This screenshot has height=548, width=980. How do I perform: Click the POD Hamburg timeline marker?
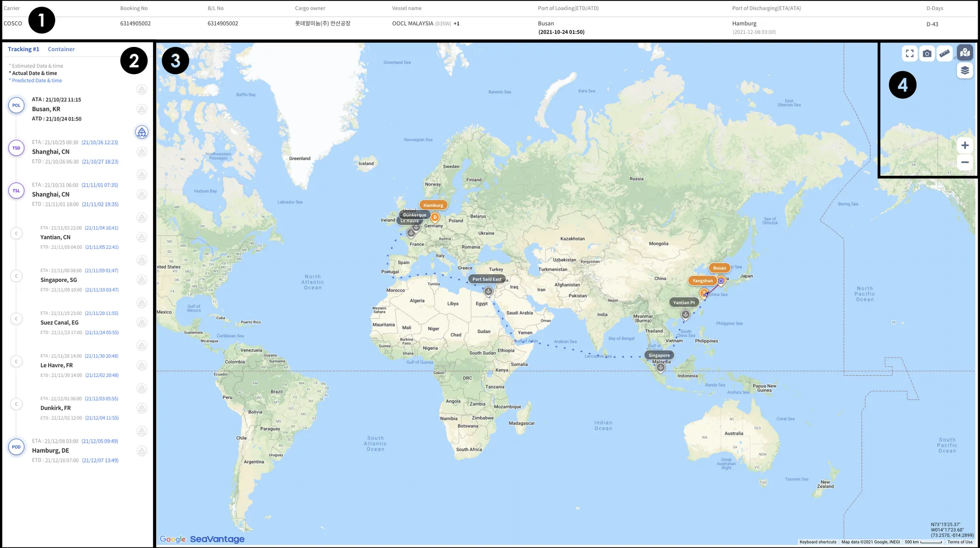click(16, 447)
